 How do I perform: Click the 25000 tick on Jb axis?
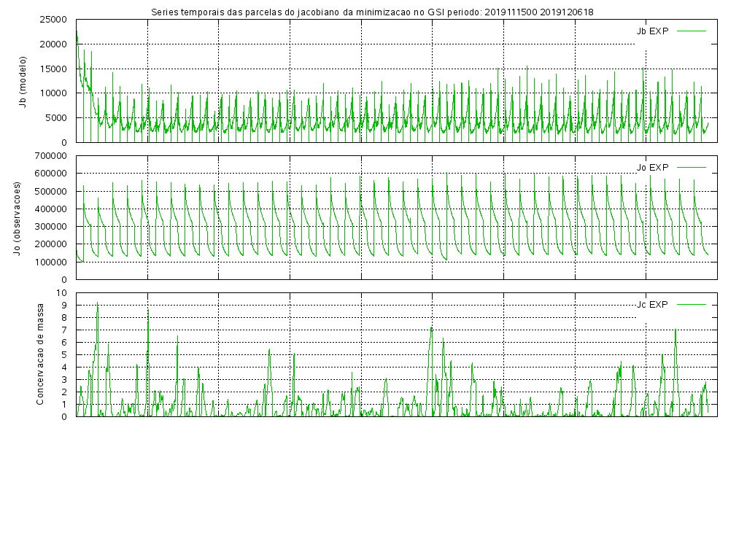[52, 20]
